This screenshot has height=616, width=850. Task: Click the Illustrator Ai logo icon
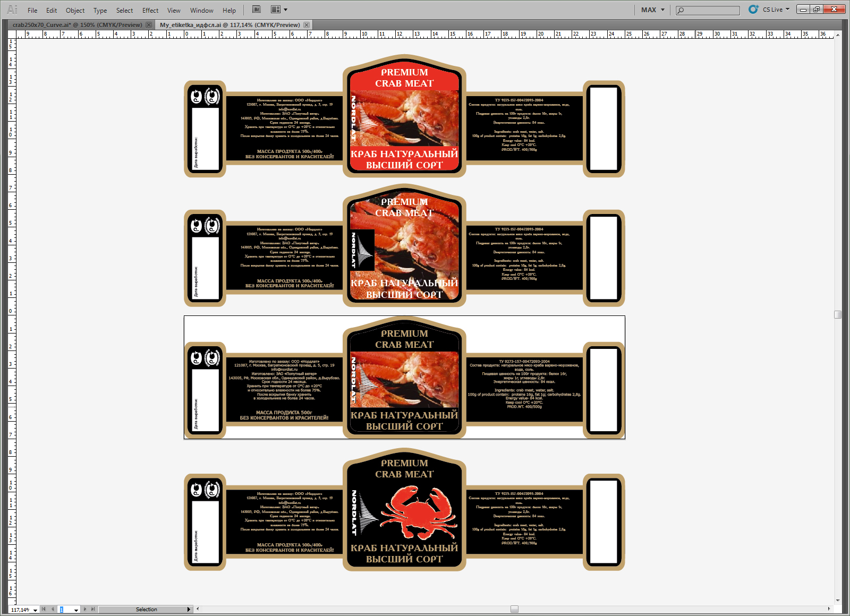(12, 10)
